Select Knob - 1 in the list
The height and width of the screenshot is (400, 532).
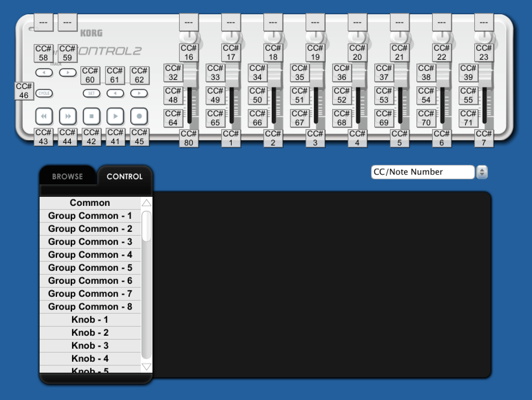pos(90,319)
